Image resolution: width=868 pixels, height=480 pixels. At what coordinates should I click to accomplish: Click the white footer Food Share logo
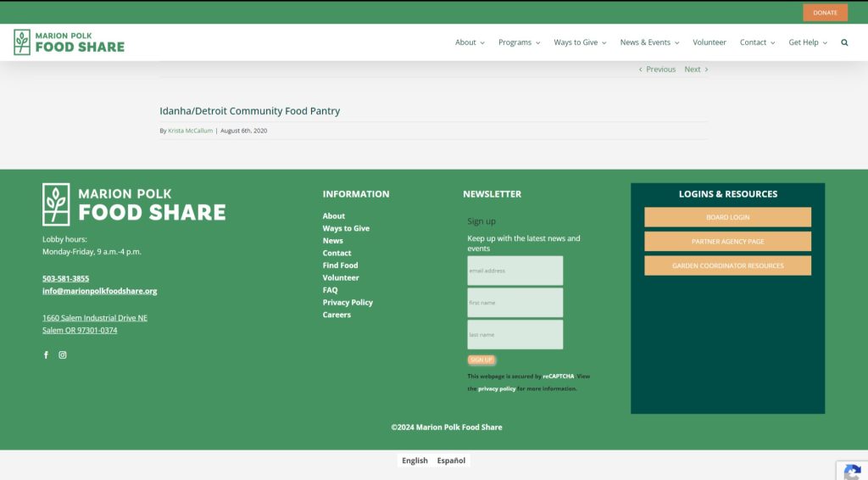pyautogui.click(x=134, y=204)
